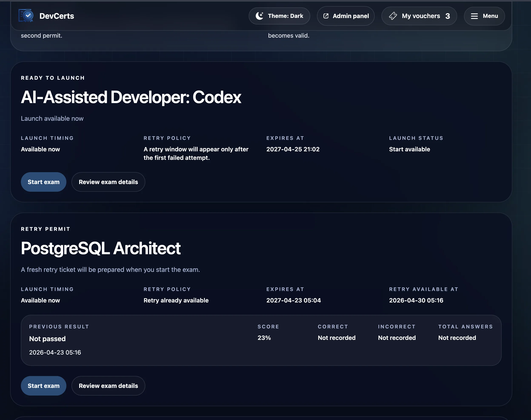Click 'A fresh retry ticket' description text
The height and width of the screenshot is (420, 531).
pos(110,270)
